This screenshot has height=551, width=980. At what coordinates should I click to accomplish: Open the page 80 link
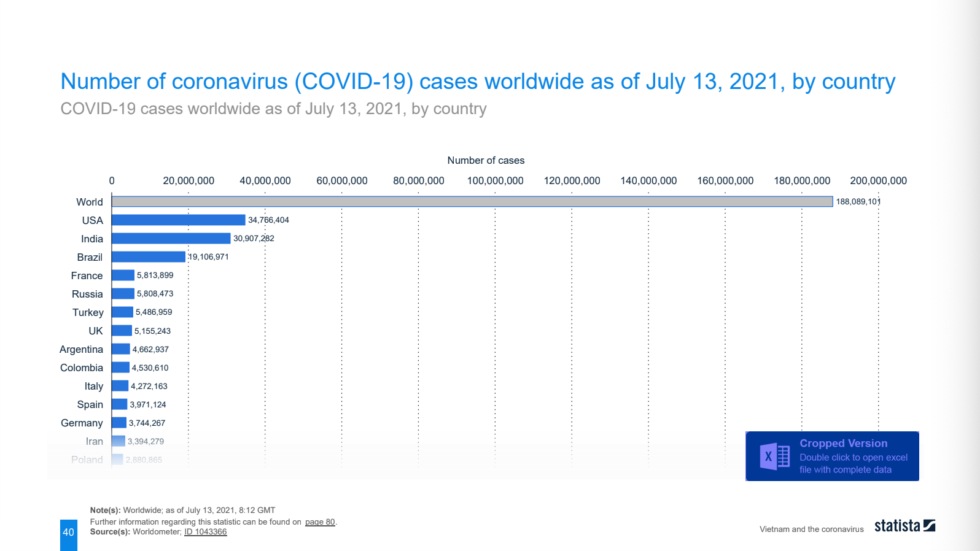click(x=320, y=522)
